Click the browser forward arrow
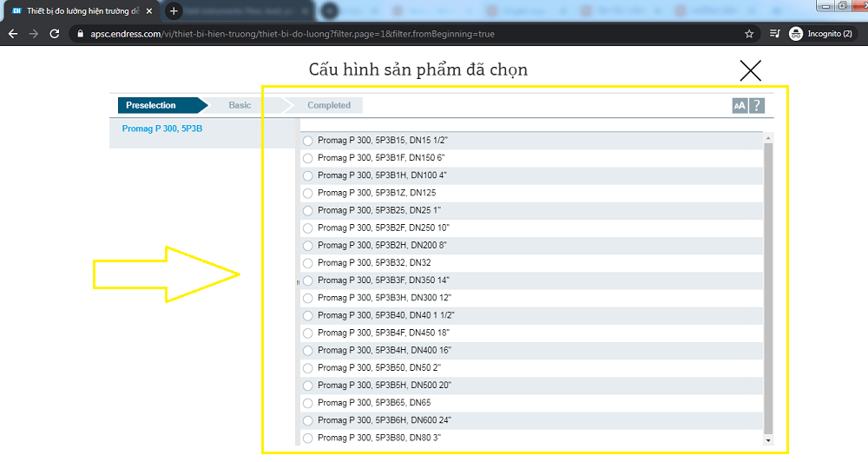This screenshot has height=462, width=868. [34, 34]
